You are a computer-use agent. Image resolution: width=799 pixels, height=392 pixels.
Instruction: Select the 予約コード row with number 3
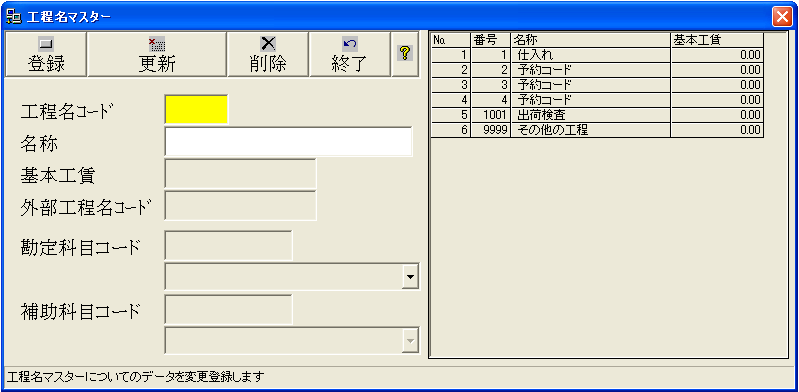click(x=597, y=85)
